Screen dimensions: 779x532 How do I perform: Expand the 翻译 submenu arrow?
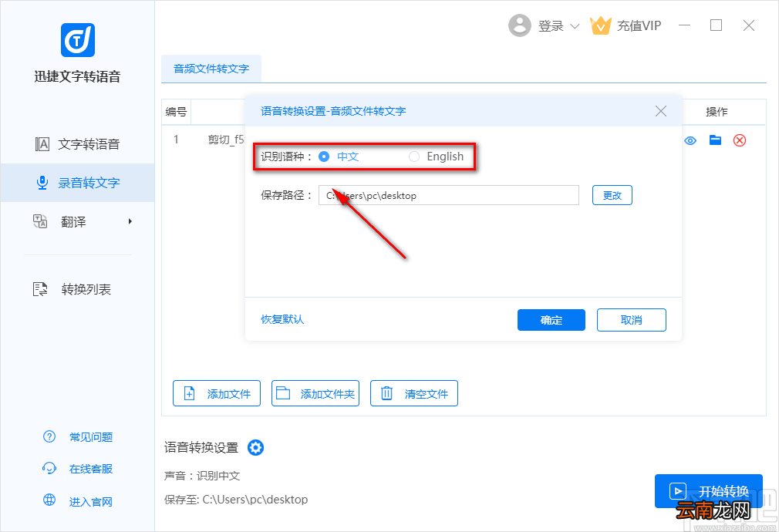130,221
